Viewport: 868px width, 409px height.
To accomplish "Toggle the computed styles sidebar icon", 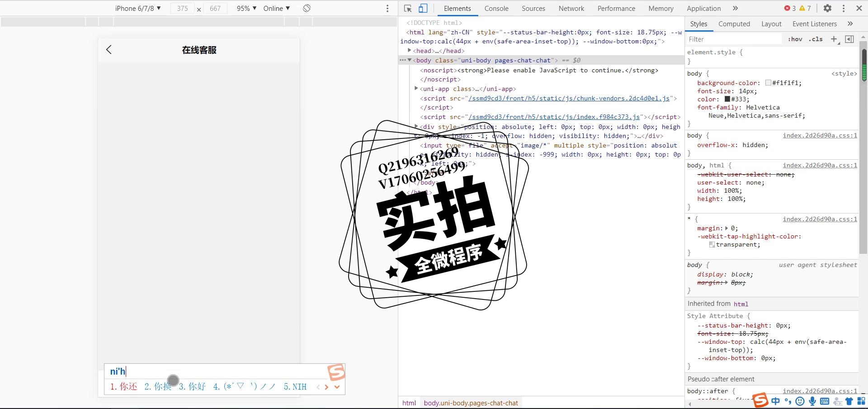I will click(849, 39).
